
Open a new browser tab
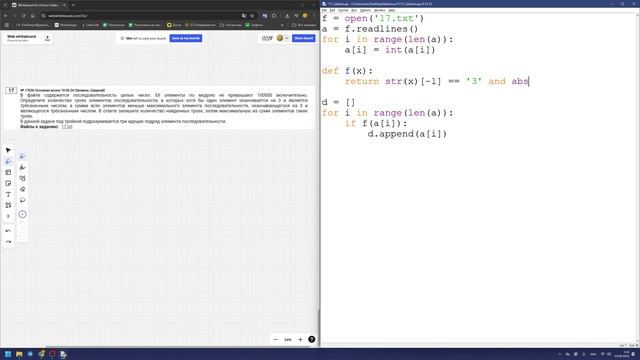point(73,5)
